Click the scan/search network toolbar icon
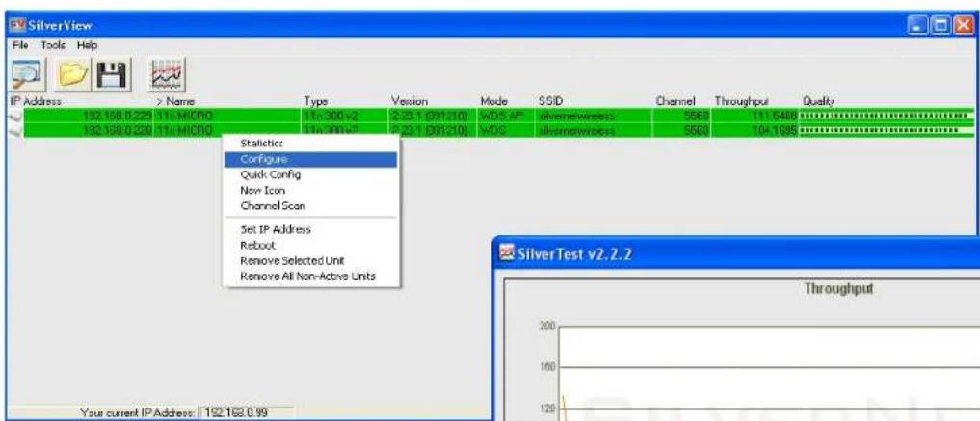Image resolution: width=980 pixels, height=421 pixels. (x=27, y=75)
